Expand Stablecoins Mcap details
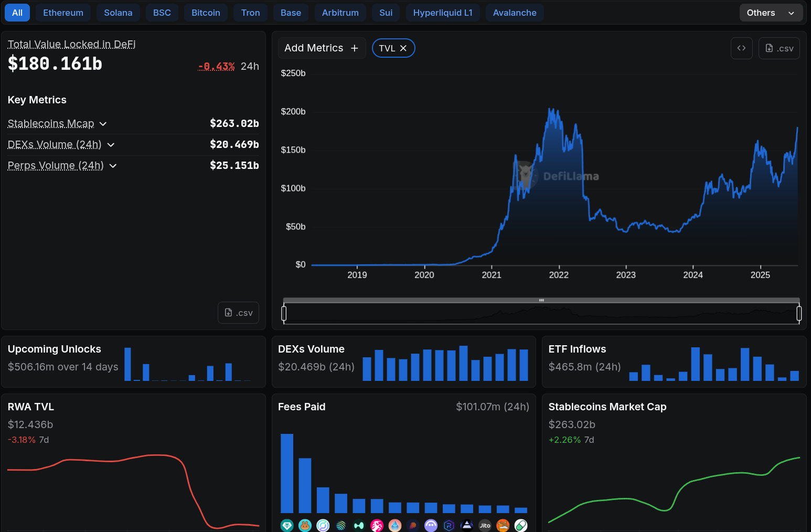 (103, 124)
